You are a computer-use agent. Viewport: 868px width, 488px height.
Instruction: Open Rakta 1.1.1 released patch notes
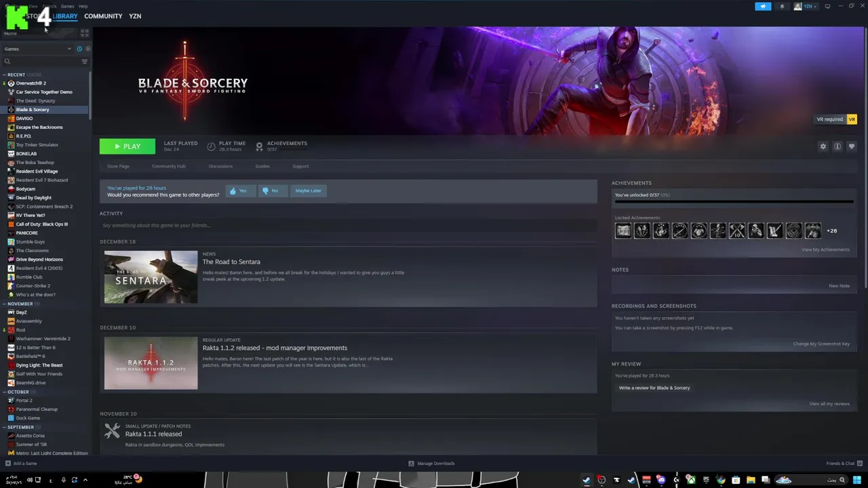pos(153,434)
